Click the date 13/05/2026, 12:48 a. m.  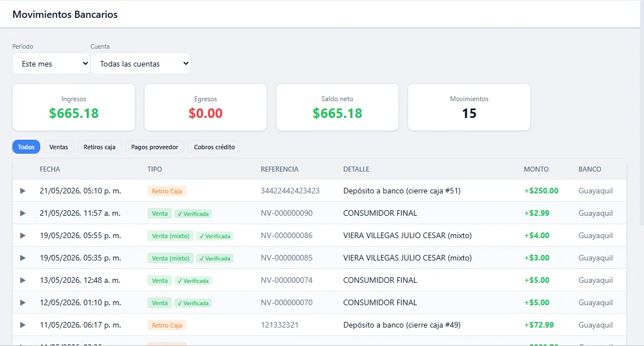(x=80, y=280)
